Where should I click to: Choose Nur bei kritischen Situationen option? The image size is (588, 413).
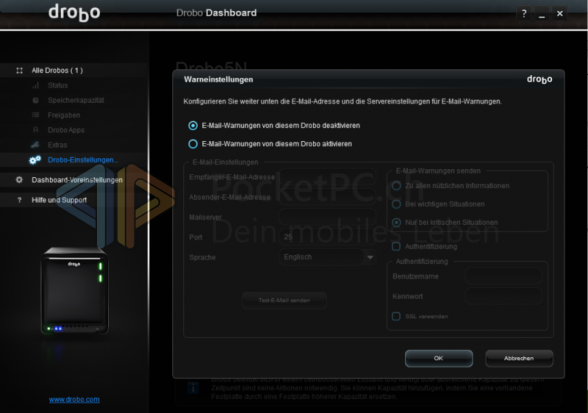[x=396, y=222]
